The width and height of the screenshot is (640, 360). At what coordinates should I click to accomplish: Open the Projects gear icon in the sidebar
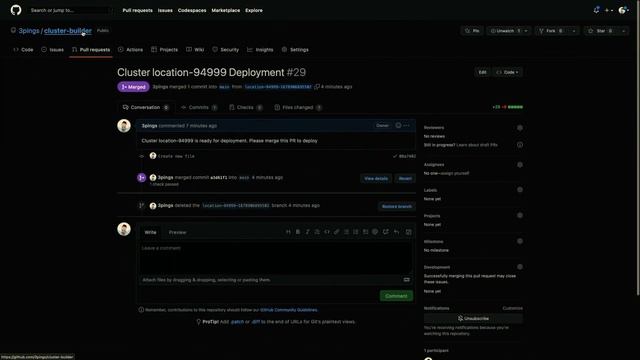[520, 216]
